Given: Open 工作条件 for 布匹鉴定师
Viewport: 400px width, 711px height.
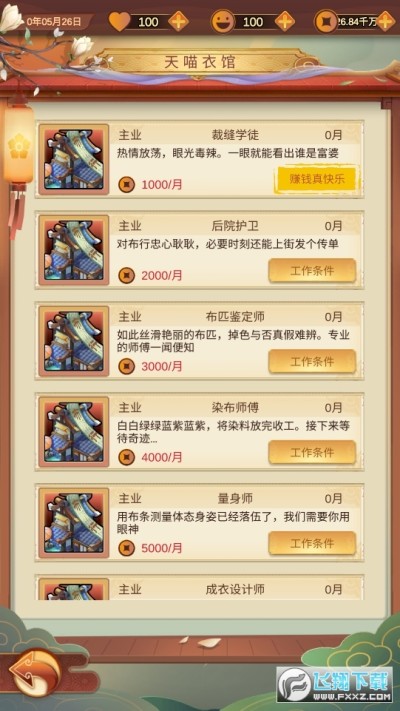Looking at the screenshot, I should [x=312, y=361].
